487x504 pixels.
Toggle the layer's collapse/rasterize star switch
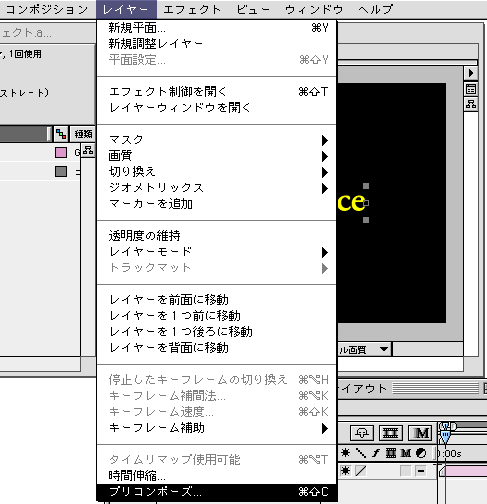click(345, 471)
